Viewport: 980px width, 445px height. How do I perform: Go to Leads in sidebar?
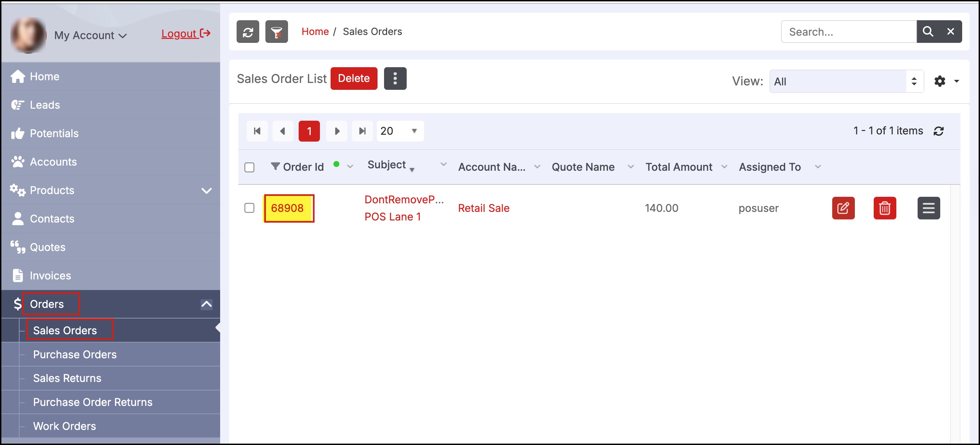tap(45, 105)
